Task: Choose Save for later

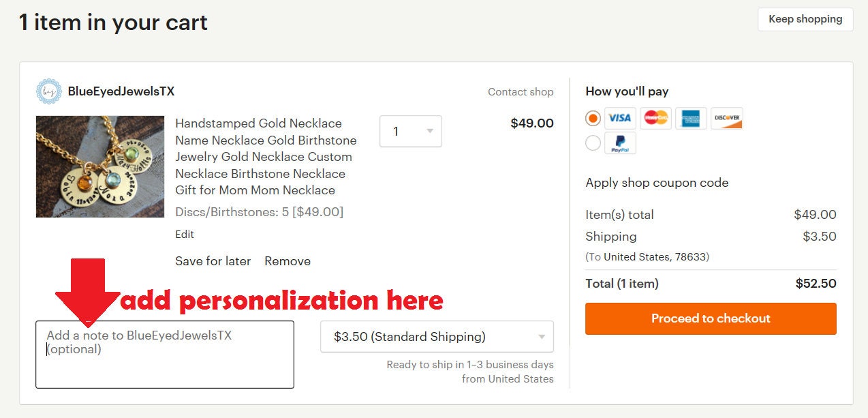Action: click(213, 261)
